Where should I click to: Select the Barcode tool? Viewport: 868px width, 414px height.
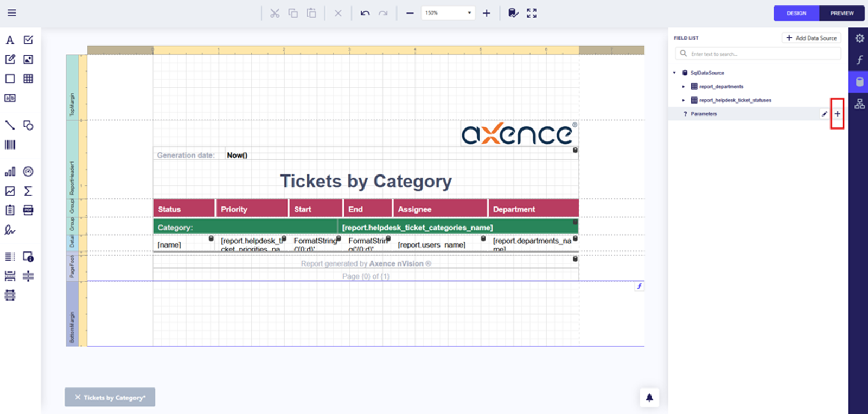pyautogui.click(x=10, y=145)
